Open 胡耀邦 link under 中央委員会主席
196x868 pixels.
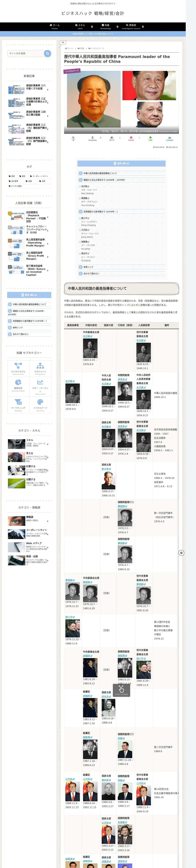point(88,656)
